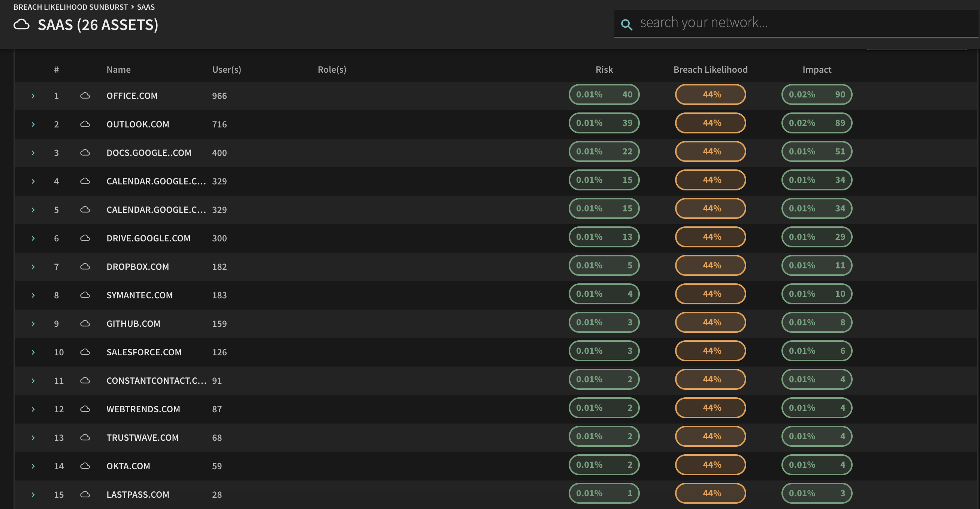Select the GITHUB.COM asset name
The width and height of the screenshot is (980, 509).
[x=133, y=324]
